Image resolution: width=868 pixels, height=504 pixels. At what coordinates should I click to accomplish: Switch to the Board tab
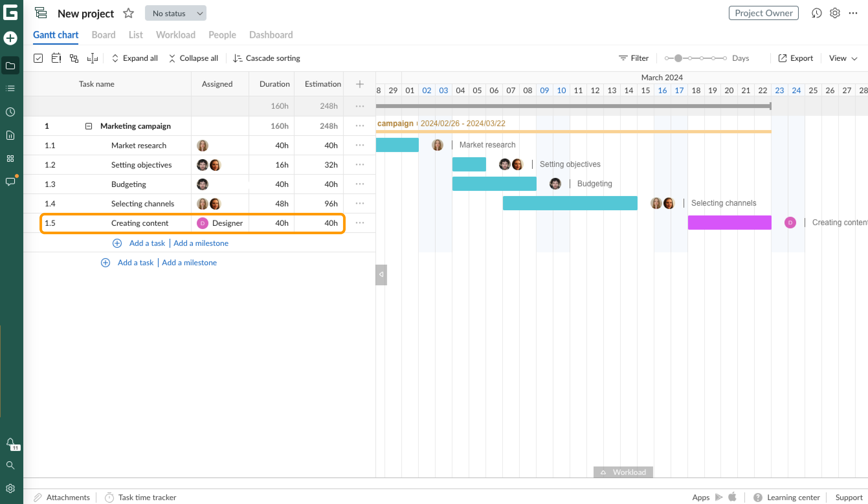(x=103, y=35)
